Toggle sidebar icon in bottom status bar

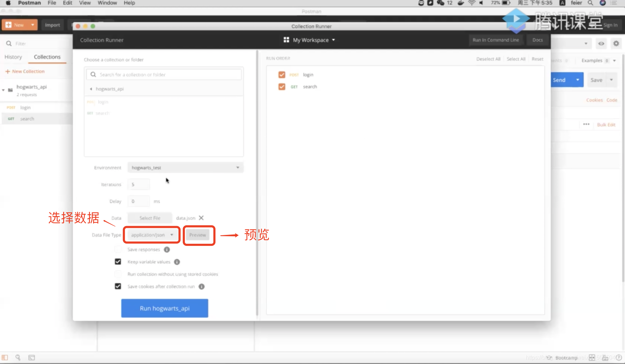click(5, 358)
